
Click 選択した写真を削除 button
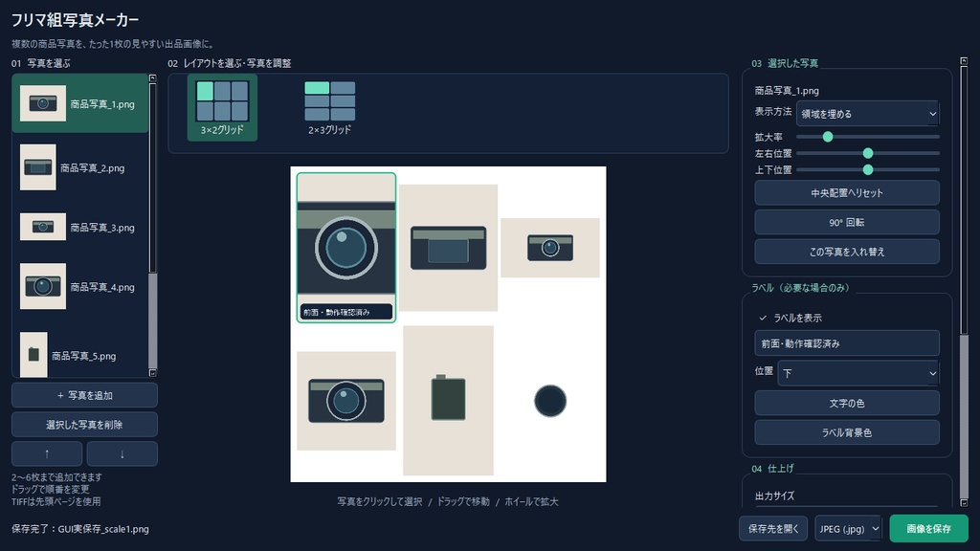84,425
